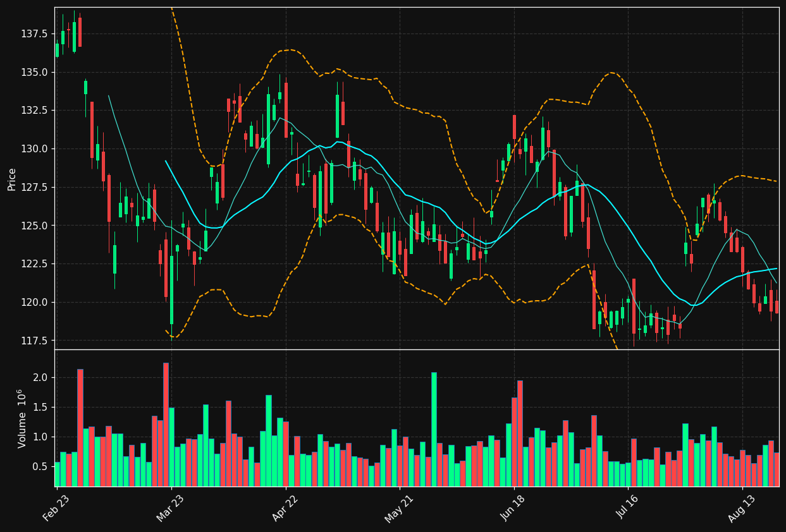
Task: Pick the 2.0 volume tick label
Action: point(40,377)
